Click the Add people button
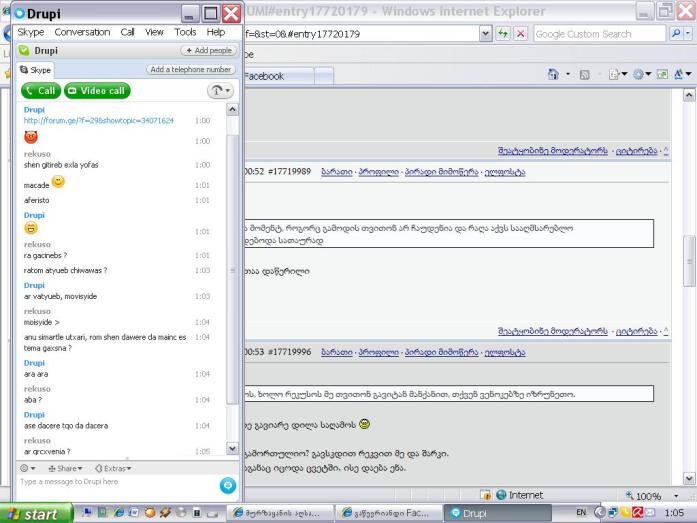Viewport: 697px width, 523px height. (x=208, y=50)
